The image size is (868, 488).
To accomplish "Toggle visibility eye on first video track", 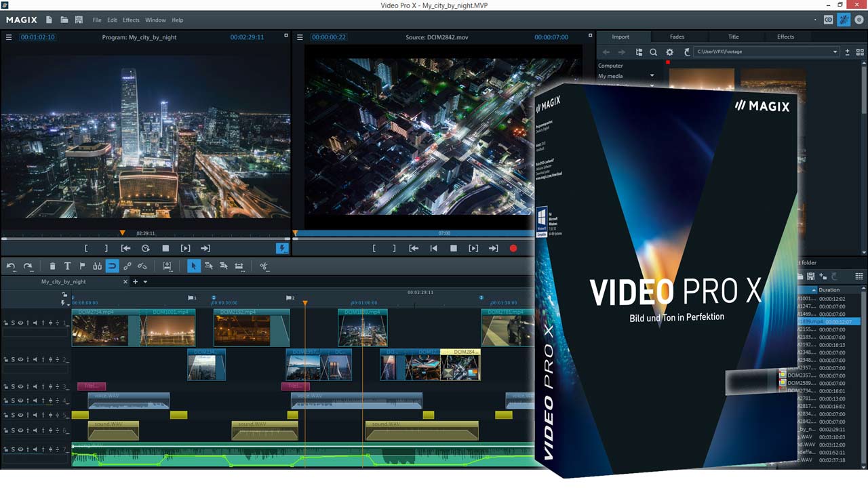I will coord(20,323).
